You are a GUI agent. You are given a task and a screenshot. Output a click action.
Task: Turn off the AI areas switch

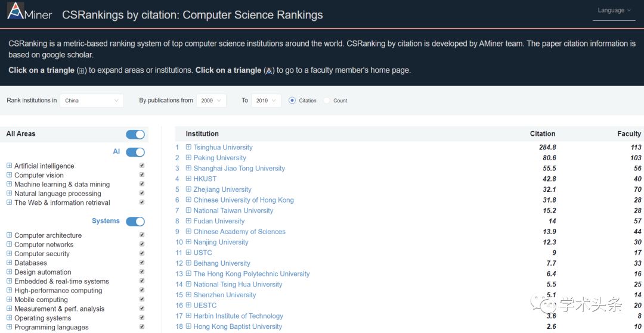(x=135, y=152)
